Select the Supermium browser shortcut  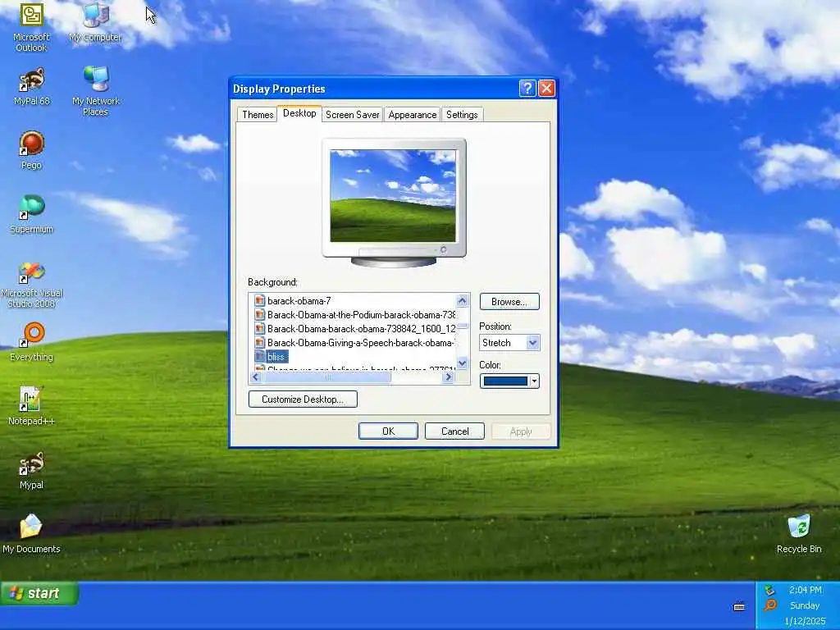32,214
